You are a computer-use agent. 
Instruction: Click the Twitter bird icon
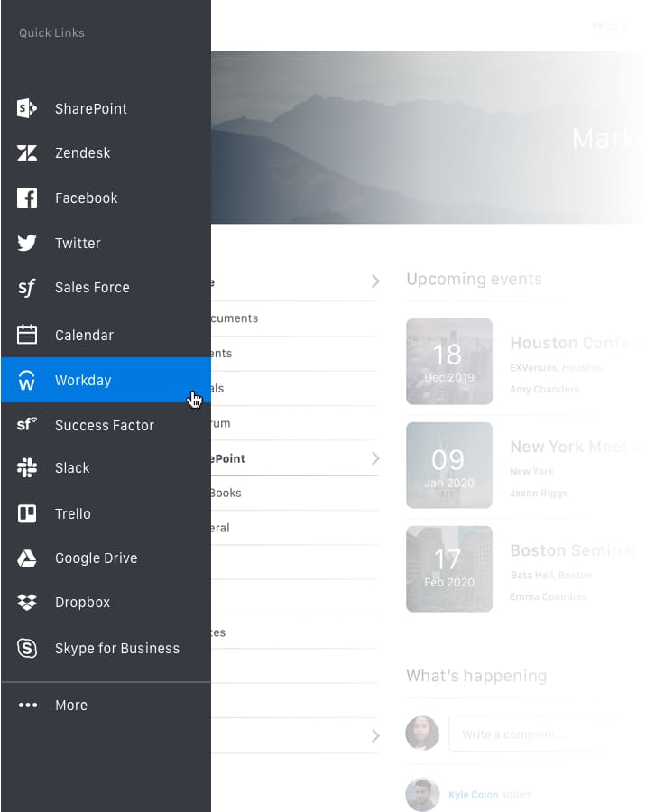pyautogui.click(x=27, y=243)
